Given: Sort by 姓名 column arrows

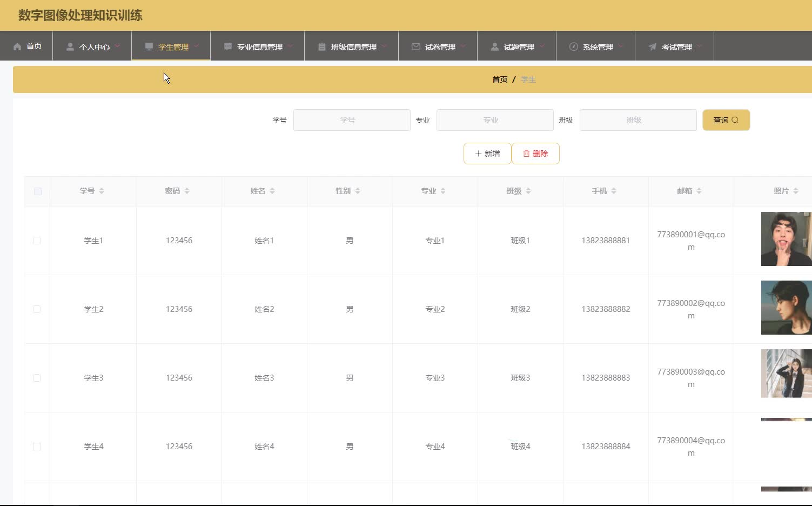Looking at the screenshot, I should pyautogui.click(x=272, y=191).
